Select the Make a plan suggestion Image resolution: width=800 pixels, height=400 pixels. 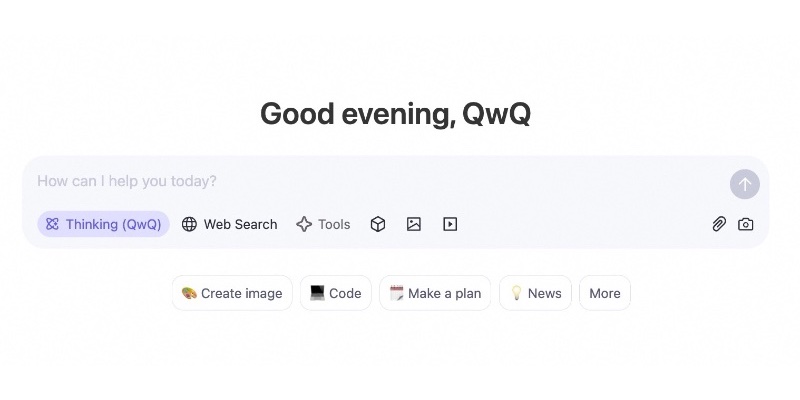[x=435, y=293]
